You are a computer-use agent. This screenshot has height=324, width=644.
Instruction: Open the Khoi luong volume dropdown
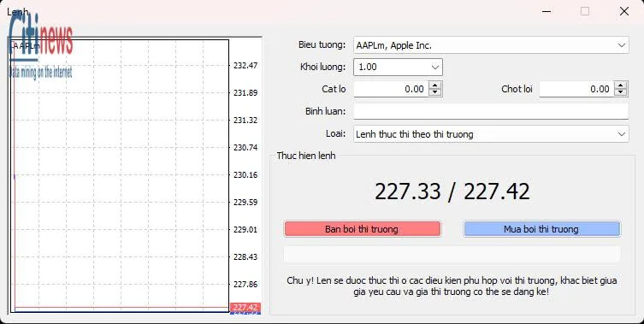point(398,67)
